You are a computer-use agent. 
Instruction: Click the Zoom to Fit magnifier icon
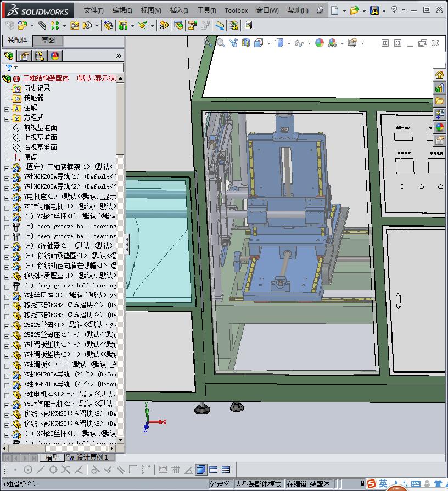pos(208,43)
